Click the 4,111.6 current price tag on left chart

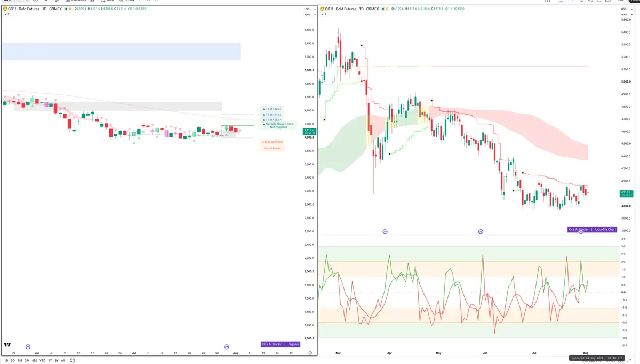coord(309,131)
